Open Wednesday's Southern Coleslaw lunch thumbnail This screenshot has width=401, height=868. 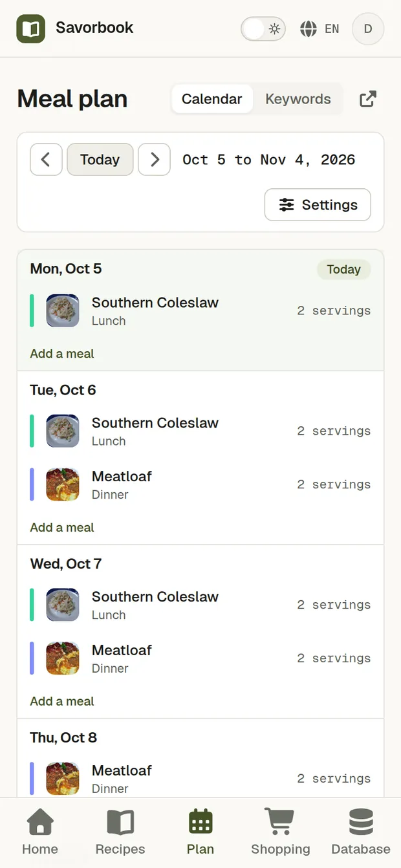(63, 605)
